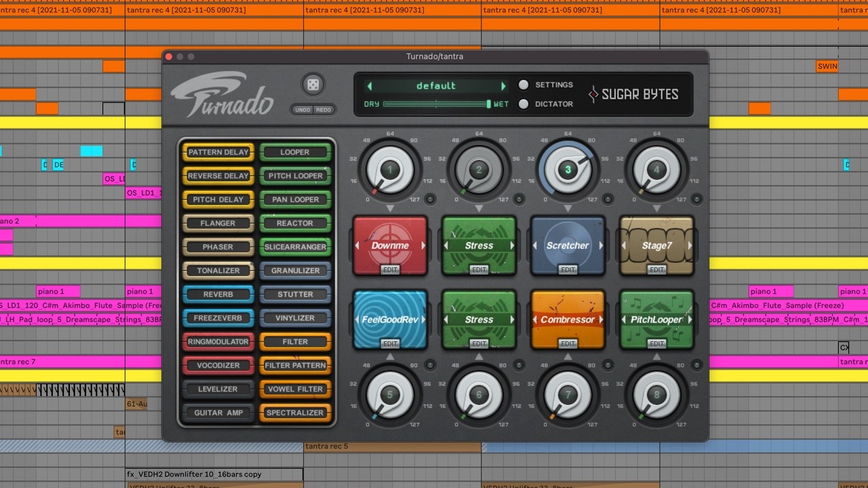Open EDIT on the Stage7 slot
The image size is (868, 488).
pyautogui.click(x=656, y=270)
